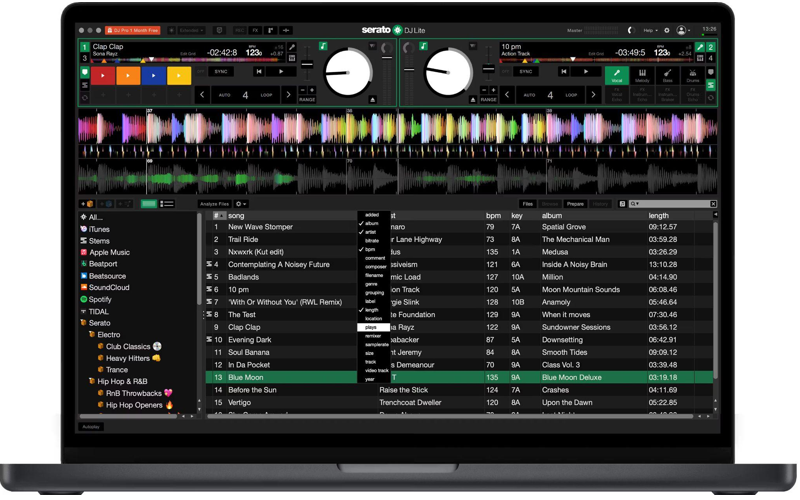Enable the genre column in menu
Screen dimensions: 800x500
click(x=371, y=284)
